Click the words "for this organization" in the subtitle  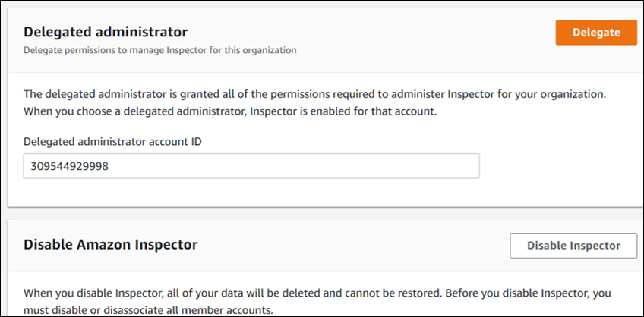coord(254,51)
